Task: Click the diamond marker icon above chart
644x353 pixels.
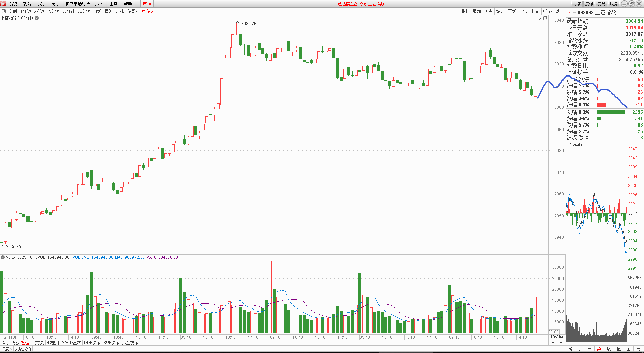Action: [x=539, y=18]
